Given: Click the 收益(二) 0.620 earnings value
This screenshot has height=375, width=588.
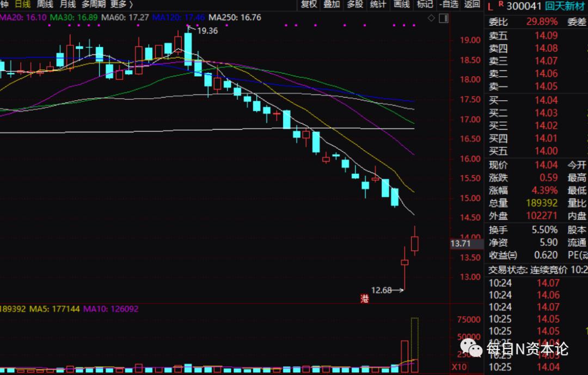Looking at the screenshot, I should coord(546,255).
